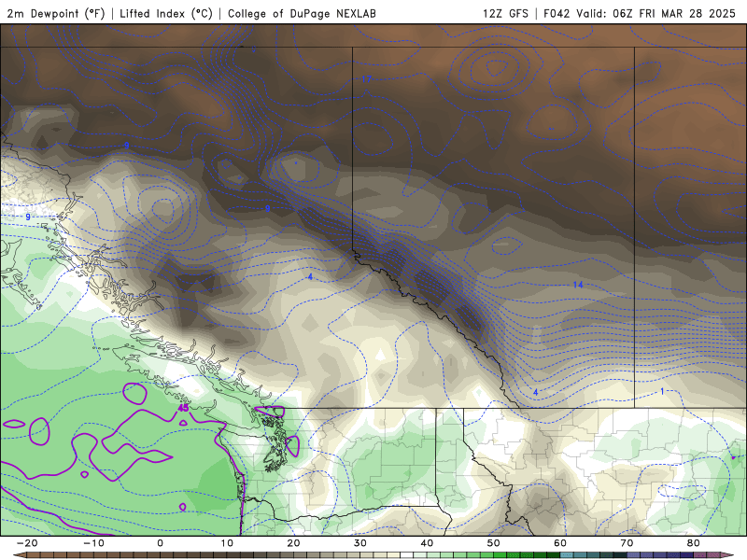
Task: Click 'Valid: 06Z FRI MAR 28 2025' text
Action: point(656,13)
